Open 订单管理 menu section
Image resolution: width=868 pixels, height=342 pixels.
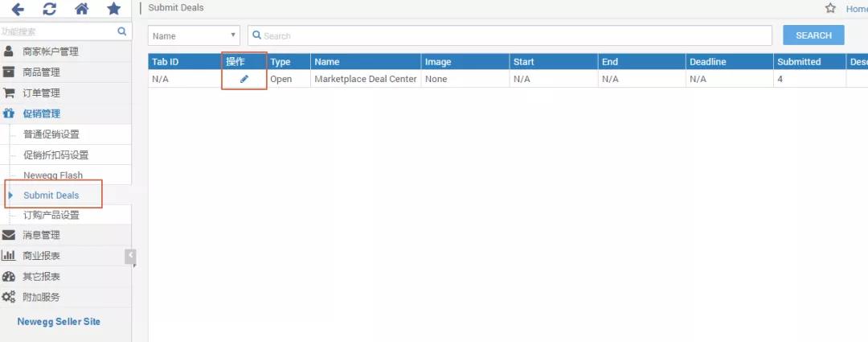coord(41,93)
